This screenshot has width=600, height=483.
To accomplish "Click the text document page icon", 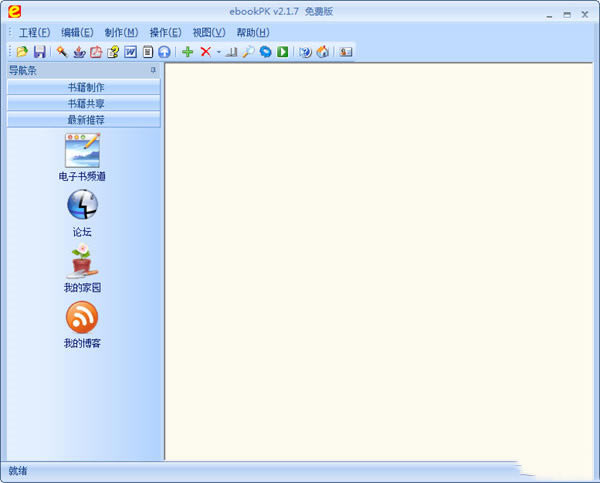I will tap(148, 52).
